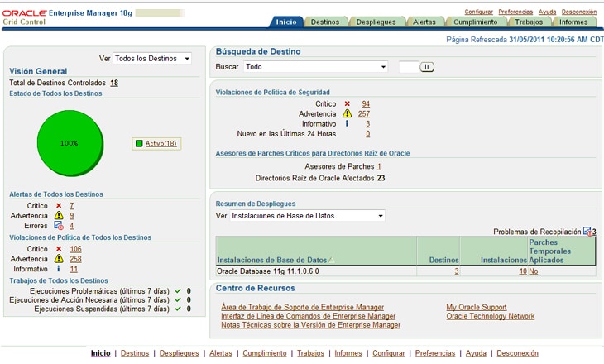Click checkmark icon next to Ejecuciones Problemáticas
The image size is (604, 364).
[x=178, y=291]
